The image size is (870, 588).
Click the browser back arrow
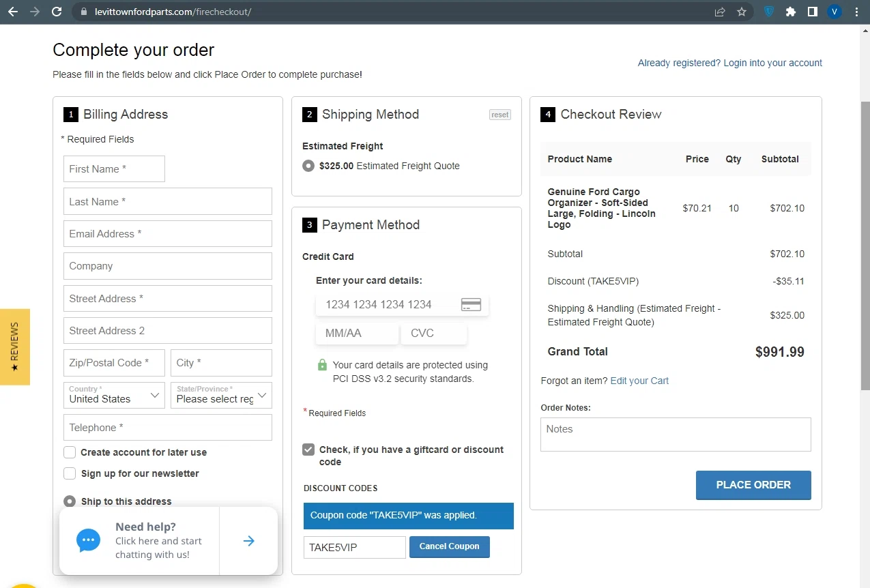(13, 12)
